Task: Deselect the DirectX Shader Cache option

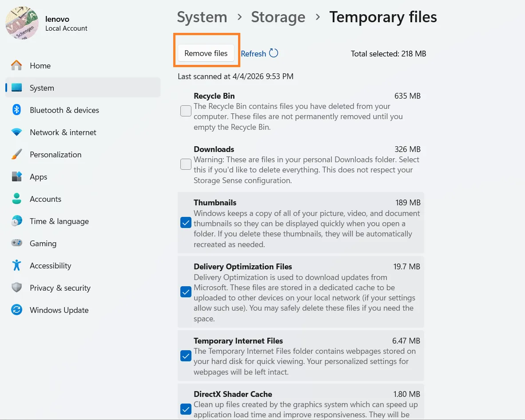Action: coord(186,409)
